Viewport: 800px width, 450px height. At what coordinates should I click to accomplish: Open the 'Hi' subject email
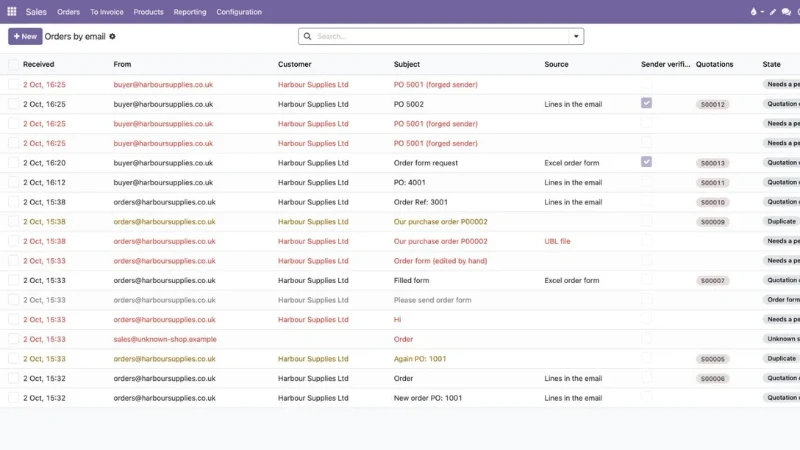coord(397,319)
